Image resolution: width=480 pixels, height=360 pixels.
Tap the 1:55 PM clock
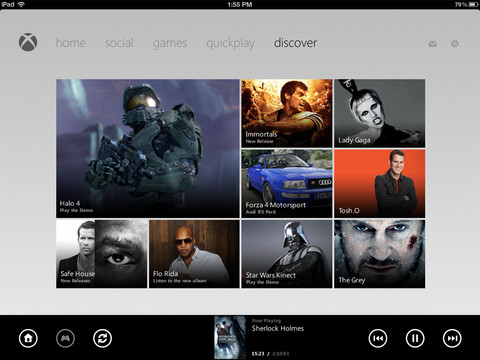point(240,4)
